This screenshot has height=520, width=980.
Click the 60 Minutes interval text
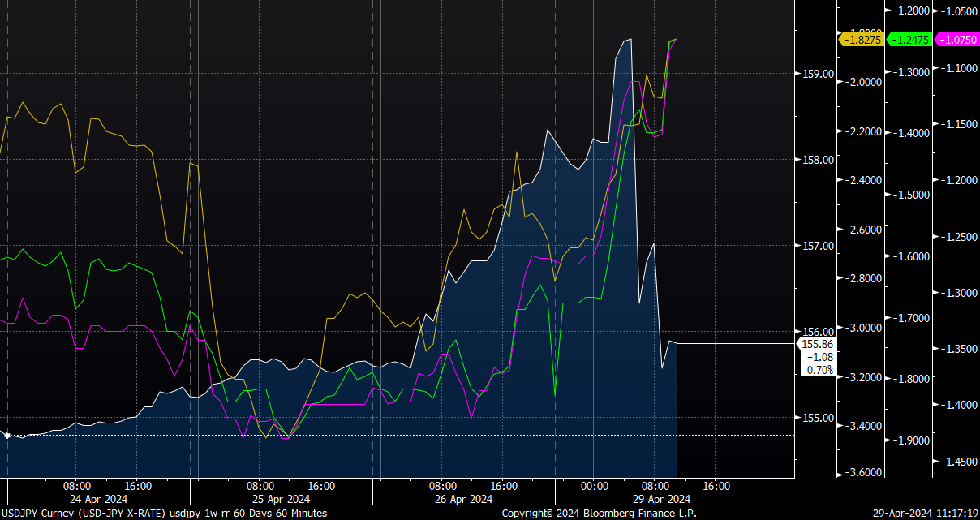point(300,514)
